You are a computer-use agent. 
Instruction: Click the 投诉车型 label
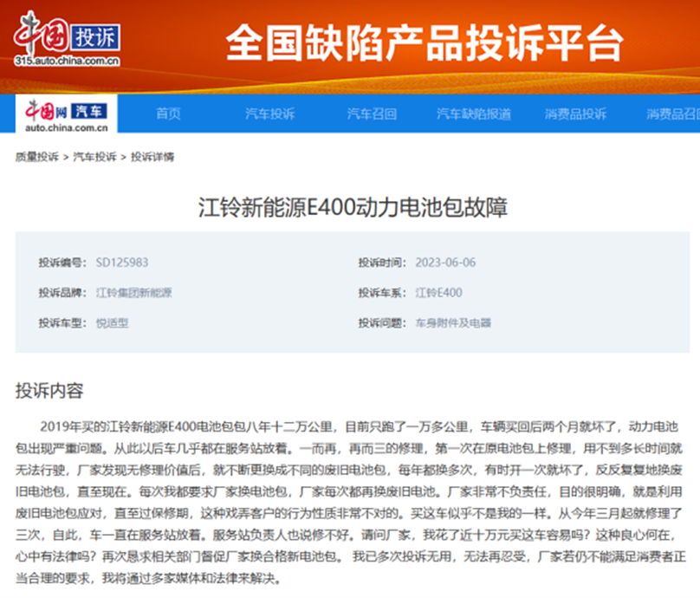pyautogui.click(x=62, y=323)
